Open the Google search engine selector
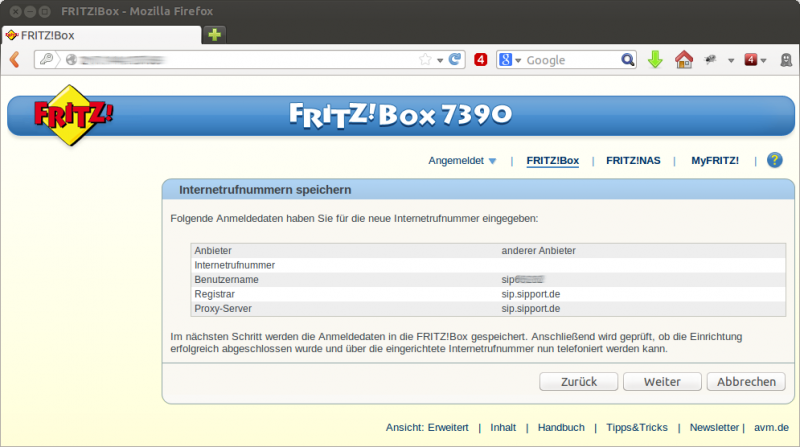 510,60
